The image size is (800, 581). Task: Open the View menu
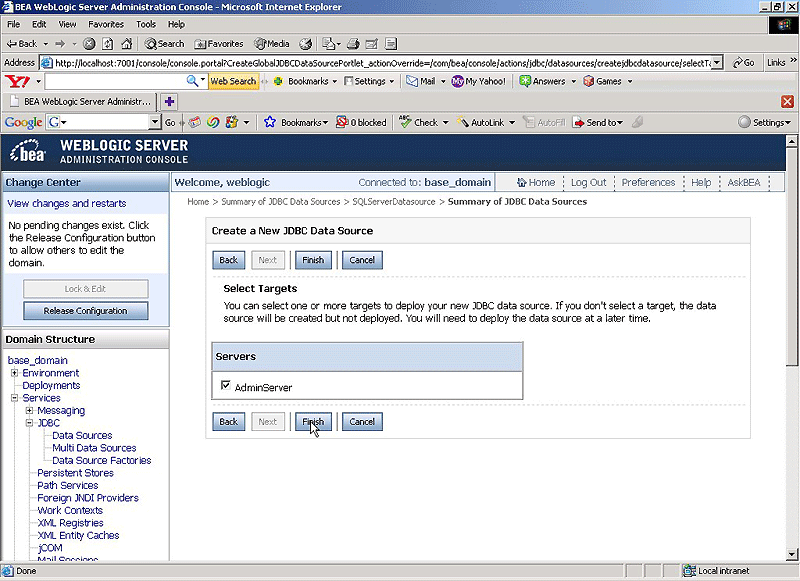point(67,24)
